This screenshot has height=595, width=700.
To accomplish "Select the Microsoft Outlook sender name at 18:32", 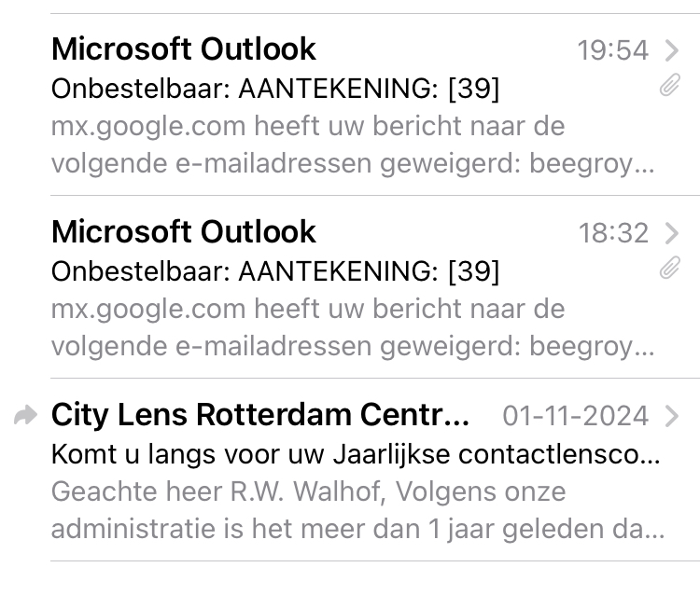I will [x=184, y=232].
